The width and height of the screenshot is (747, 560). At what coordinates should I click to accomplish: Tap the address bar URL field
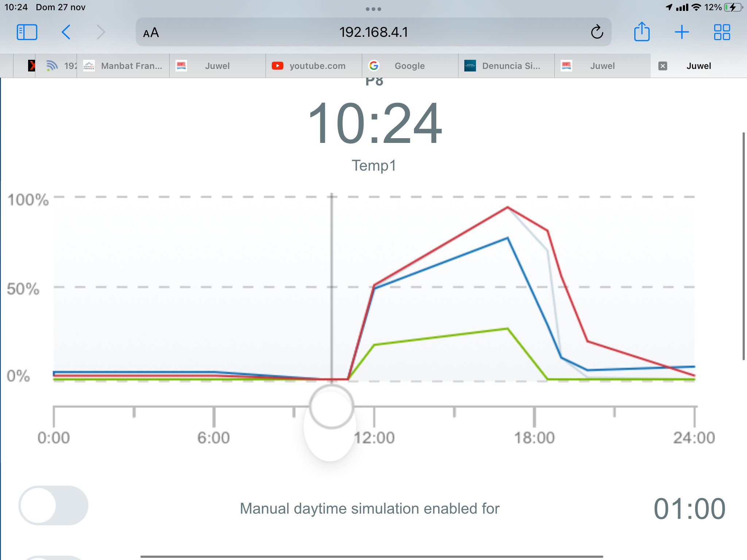coord(373,32)
